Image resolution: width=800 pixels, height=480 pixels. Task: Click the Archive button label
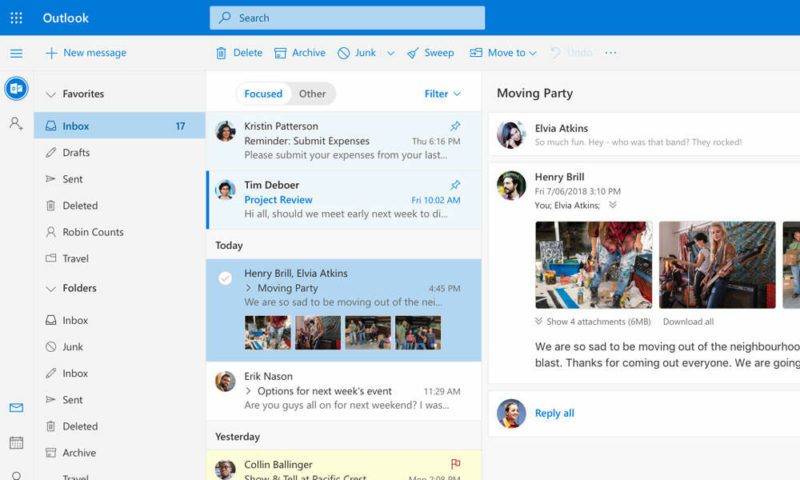pyautogui.click(x=309, y=53)
